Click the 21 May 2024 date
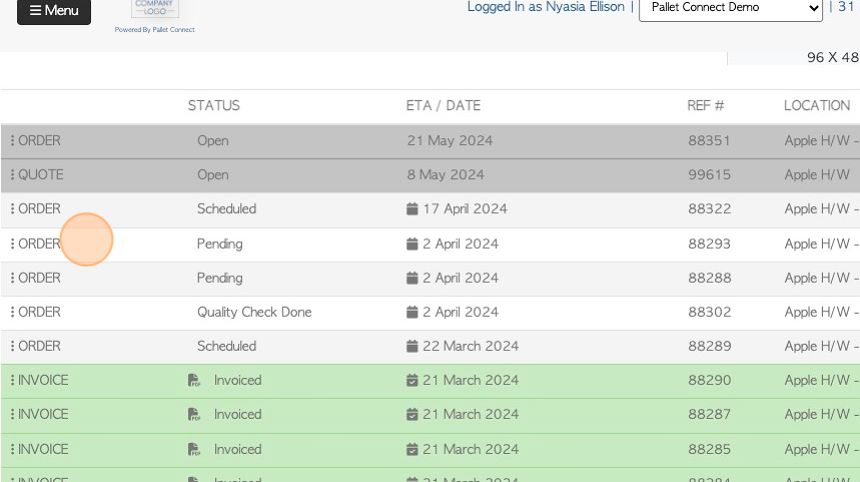Image resolution: width=860 pixels, height=482 pixels. (450, 140)
